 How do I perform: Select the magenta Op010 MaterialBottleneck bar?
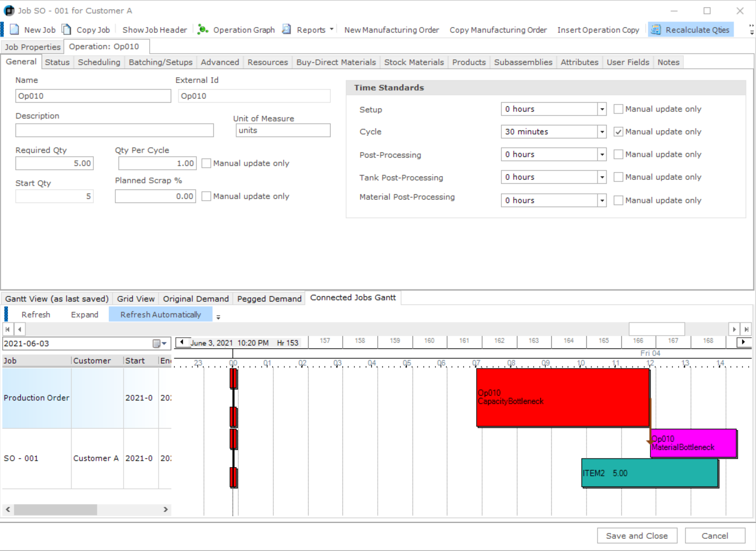coord(693,444)
